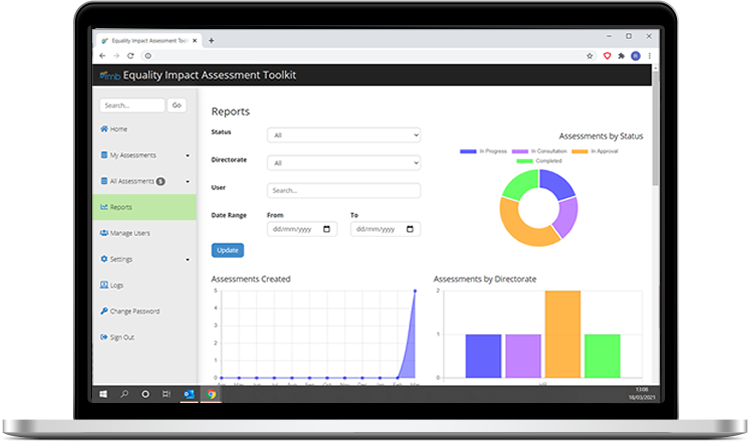The height and width of the screenshot is (442, 749).
Task: Click the Logs icon in sidebar
Action: click(x=104, y=285)
